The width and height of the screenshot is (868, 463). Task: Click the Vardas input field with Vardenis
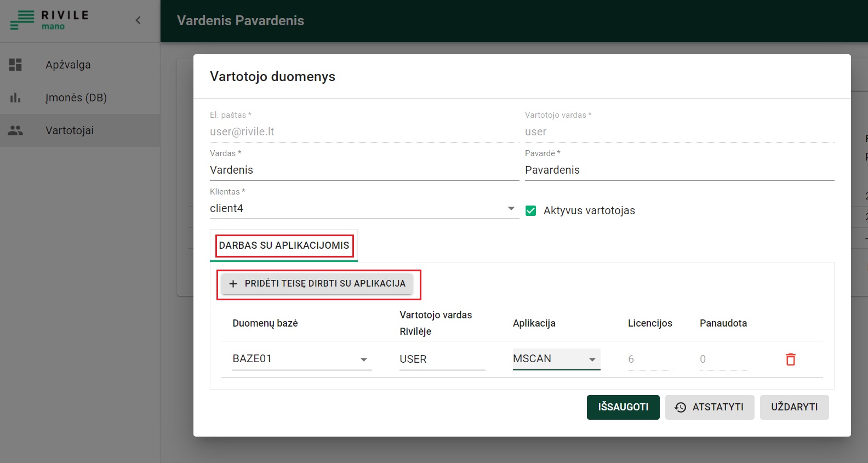(364, 170)
